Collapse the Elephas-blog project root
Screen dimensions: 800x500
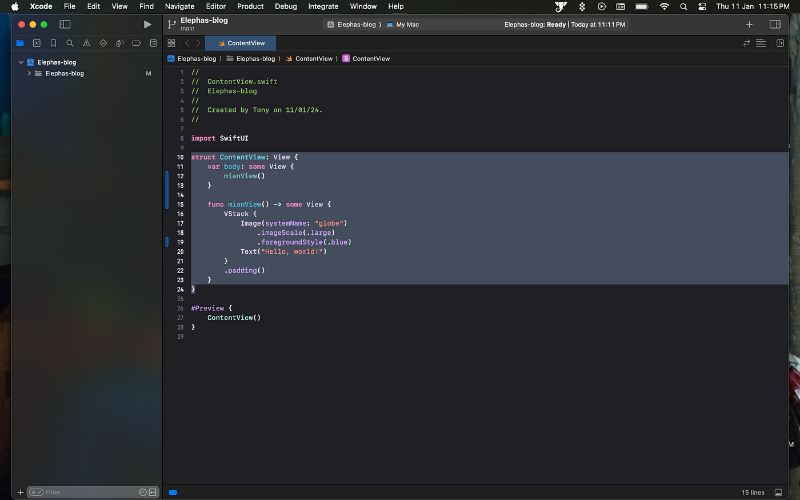coord(21,62)
